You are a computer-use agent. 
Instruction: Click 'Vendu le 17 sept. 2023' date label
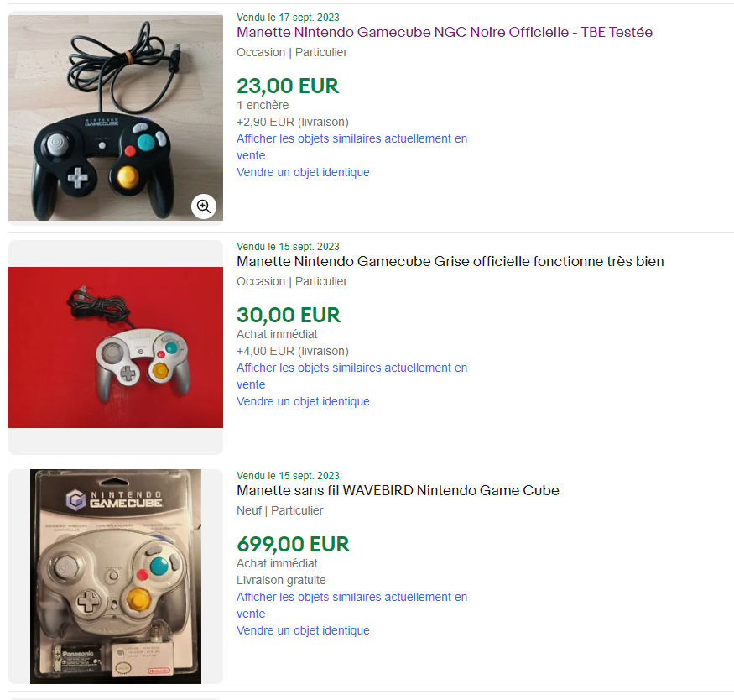pos(288,18)
